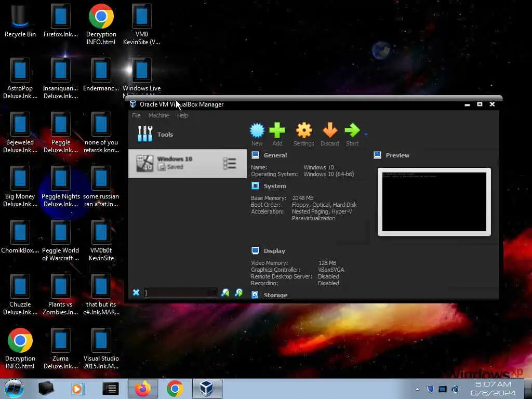Select the Tools entry in VirtualBox
The image size is (532, 399).
[x=187, y=134]
